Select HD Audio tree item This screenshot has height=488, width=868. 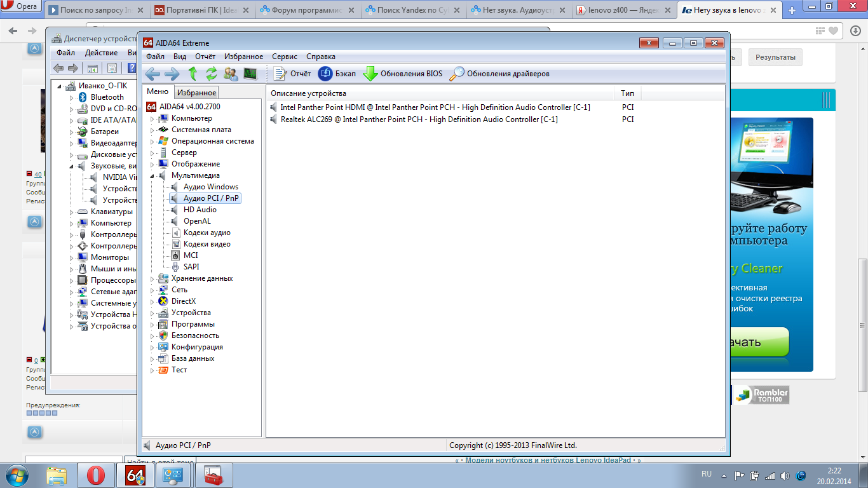[x=200, y=210]
